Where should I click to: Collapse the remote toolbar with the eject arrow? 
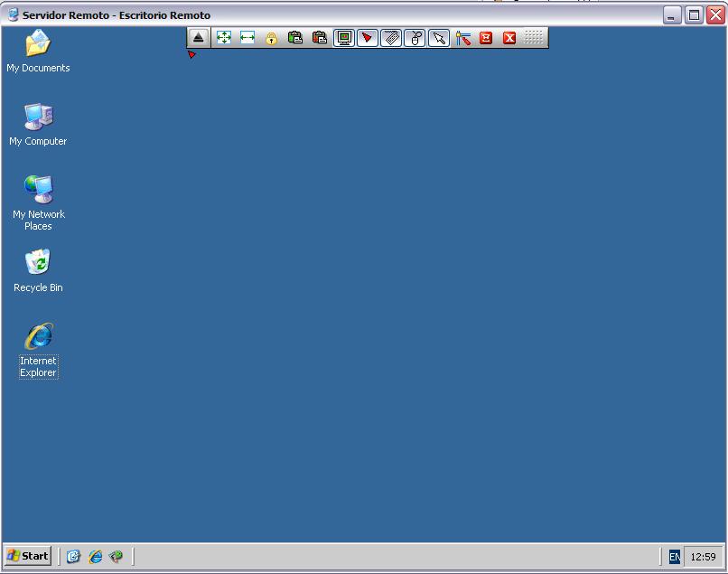click(199, 38)
